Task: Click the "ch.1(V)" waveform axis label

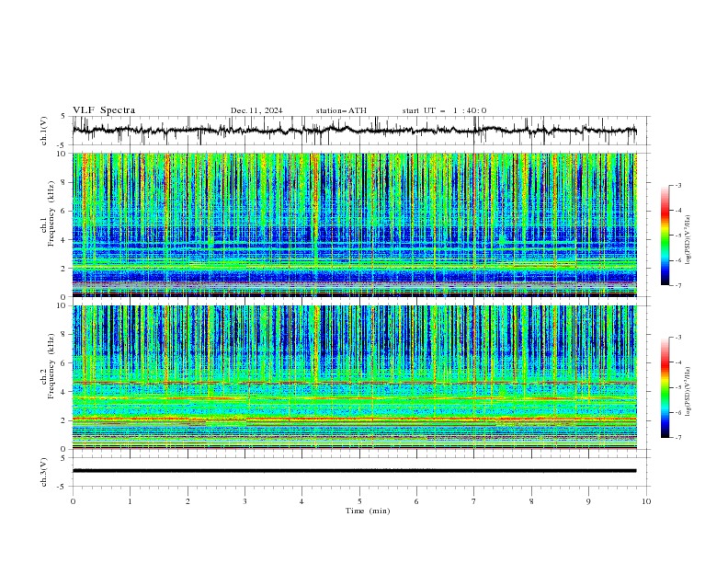Action: [44, 131]
